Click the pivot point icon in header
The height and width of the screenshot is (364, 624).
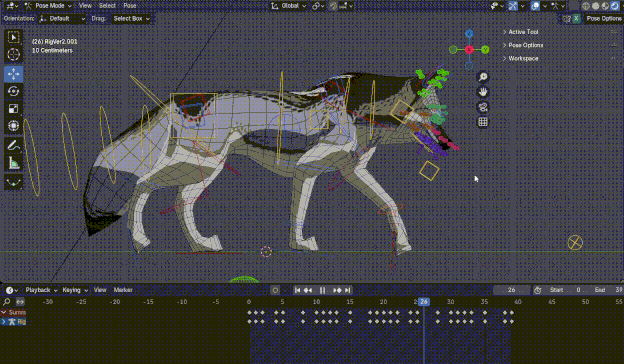pos(319,6)
